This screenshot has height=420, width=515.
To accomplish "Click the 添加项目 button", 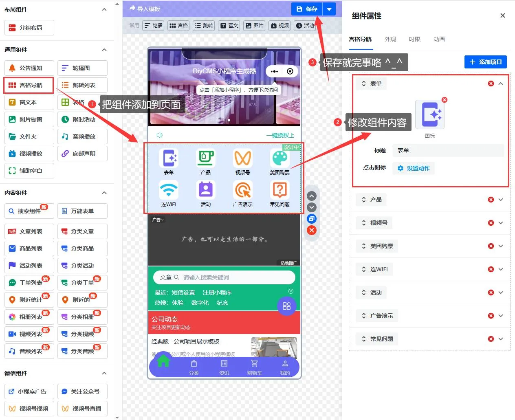I will coord(485,62).
